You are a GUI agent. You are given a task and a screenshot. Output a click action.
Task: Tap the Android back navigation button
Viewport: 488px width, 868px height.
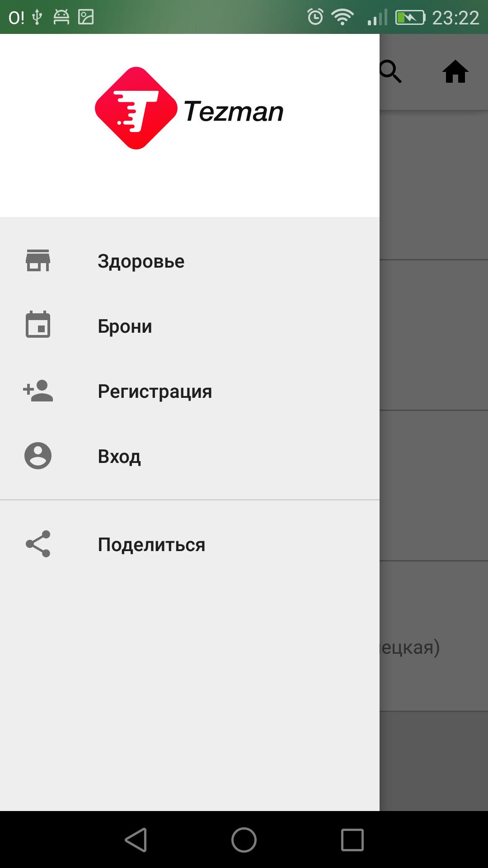click(x=136, y=840)
